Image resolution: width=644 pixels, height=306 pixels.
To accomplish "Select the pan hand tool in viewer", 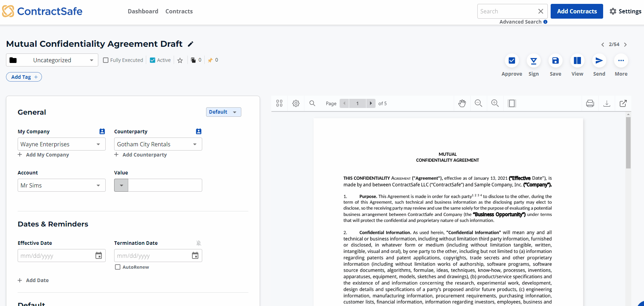I will click(462, 103).
